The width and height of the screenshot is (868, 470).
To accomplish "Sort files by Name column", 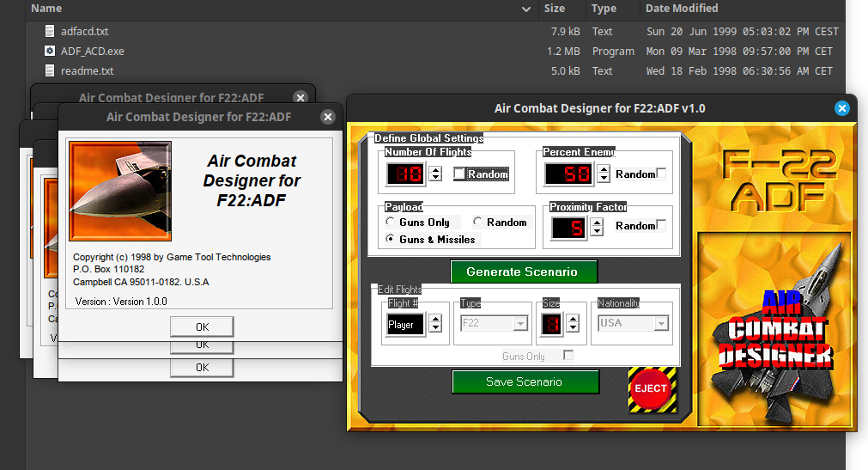I will [46, 9].
